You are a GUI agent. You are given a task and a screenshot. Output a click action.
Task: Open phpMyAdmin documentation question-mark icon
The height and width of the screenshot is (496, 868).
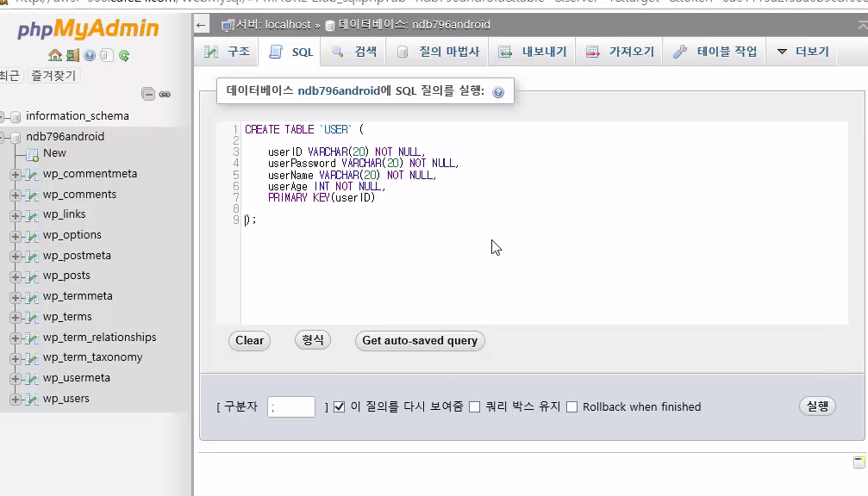coord(90,55)
